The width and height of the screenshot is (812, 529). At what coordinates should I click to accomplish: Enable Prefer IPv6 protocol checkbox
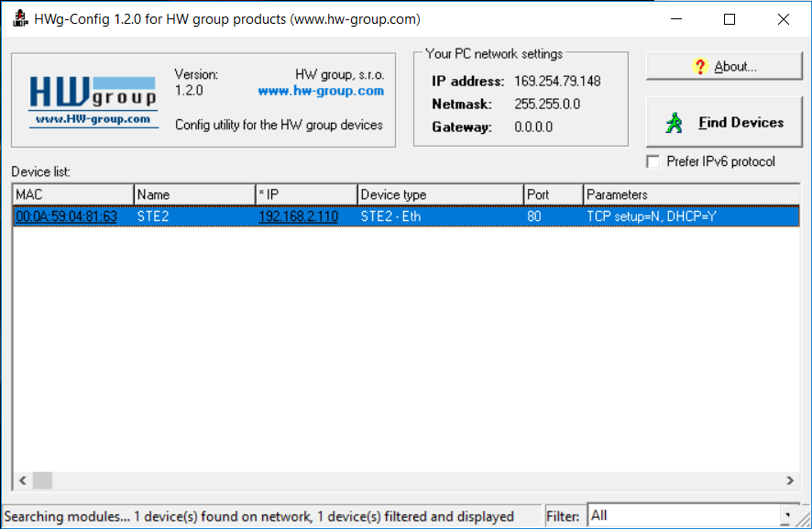click(x=653, y=161)
